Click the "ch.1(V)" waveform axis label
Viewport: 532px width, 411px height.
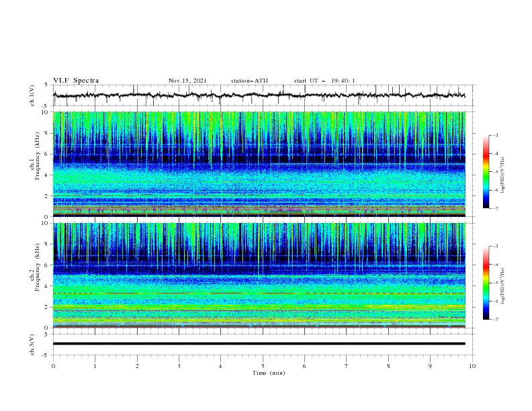[32, 95]
